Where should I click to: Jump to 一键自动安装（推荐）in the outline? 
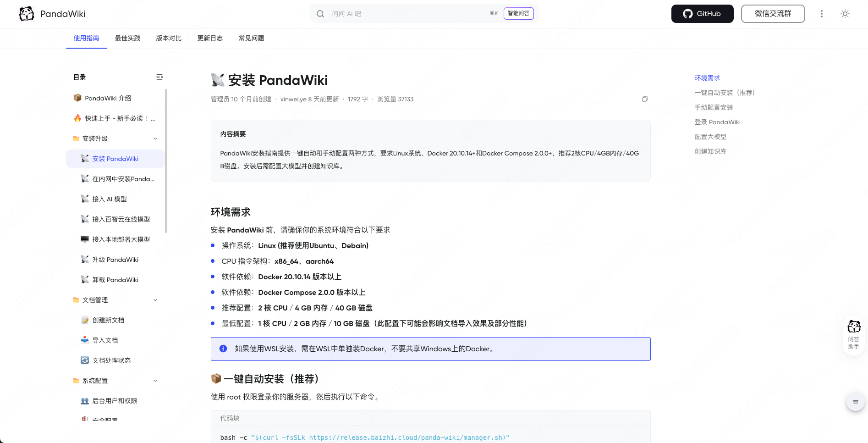(x=725, y=93)
